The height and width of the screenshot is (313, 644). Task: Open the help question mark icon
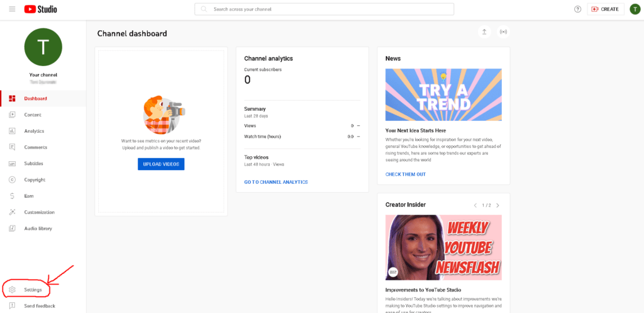(x=577, y=9)
